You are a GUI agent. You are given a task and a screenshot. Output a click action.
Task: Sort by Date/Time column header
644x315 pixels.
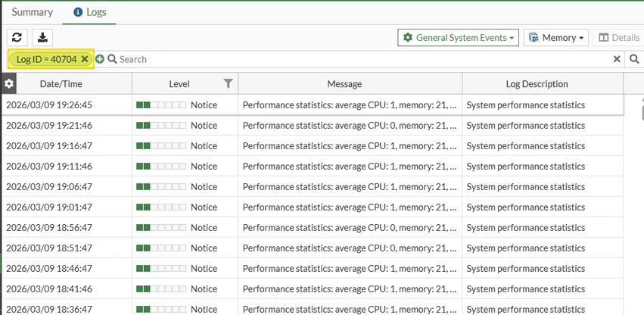pos(61,84)
